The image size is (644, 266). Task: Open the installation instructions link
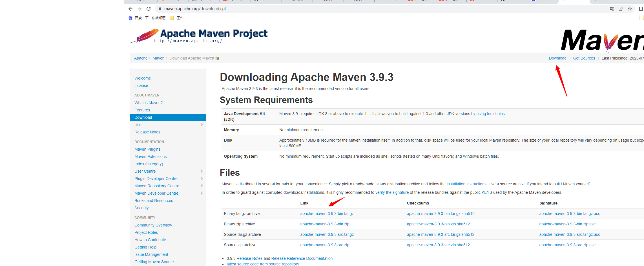[x=466, y=184]
